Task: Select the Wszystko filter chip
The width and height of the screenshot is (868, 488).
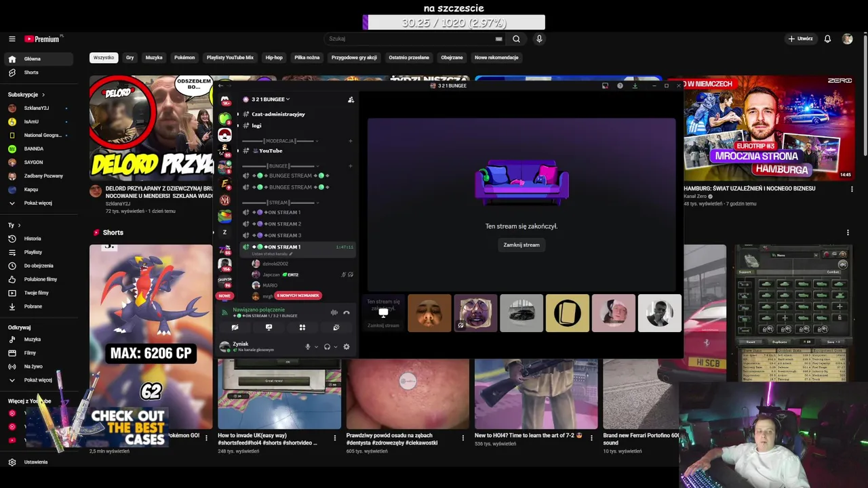Action: pos(104,58)
